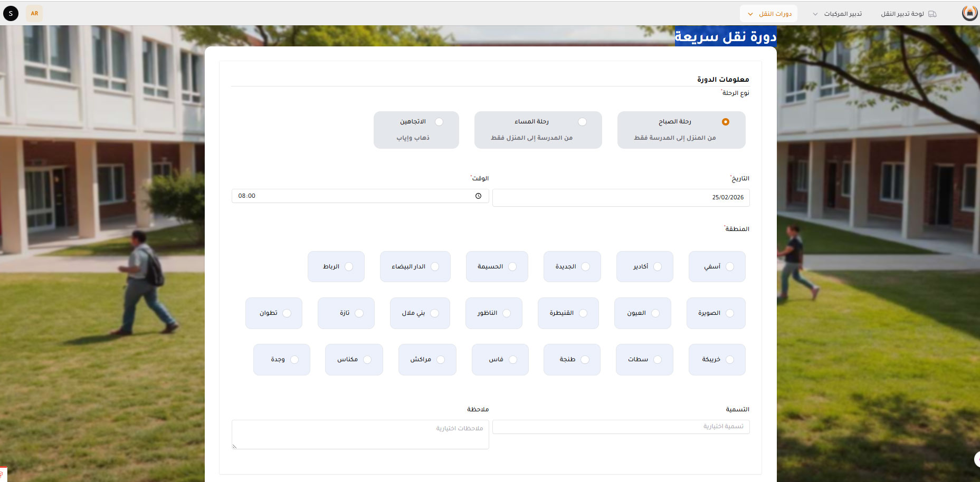Image resolution: width=980 pixels, height=482 pixels.
Task: Select the رحلة المساء trip type
Action: (538, 130)
